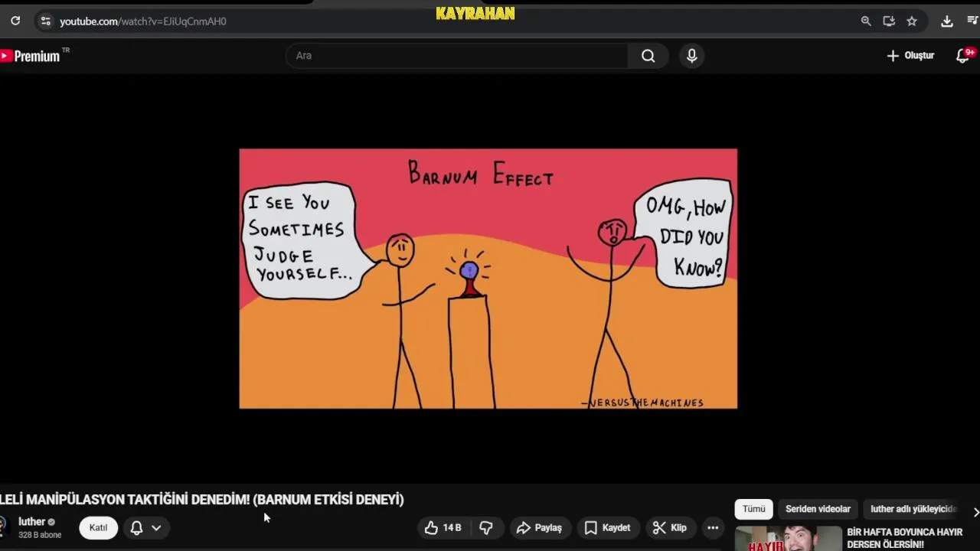The image size is (980, 551).
Task: Open the luther channel avatar
Action: [3, 527]
